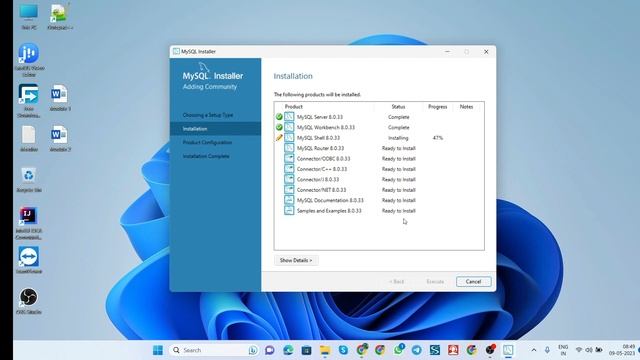The height and width of the screenshot is (360, 640).
Task: Click the Cancel button
Action: [x=473, y=282]
